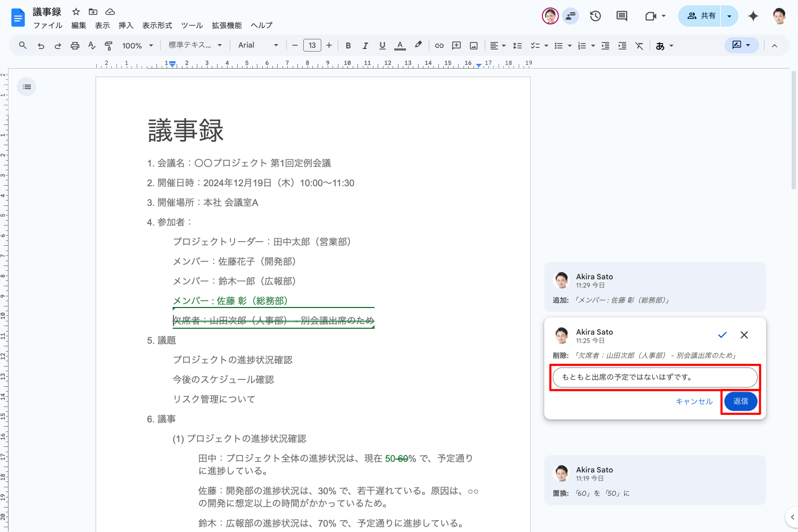
Task: Decrease indent
Action: click(605, 46)
